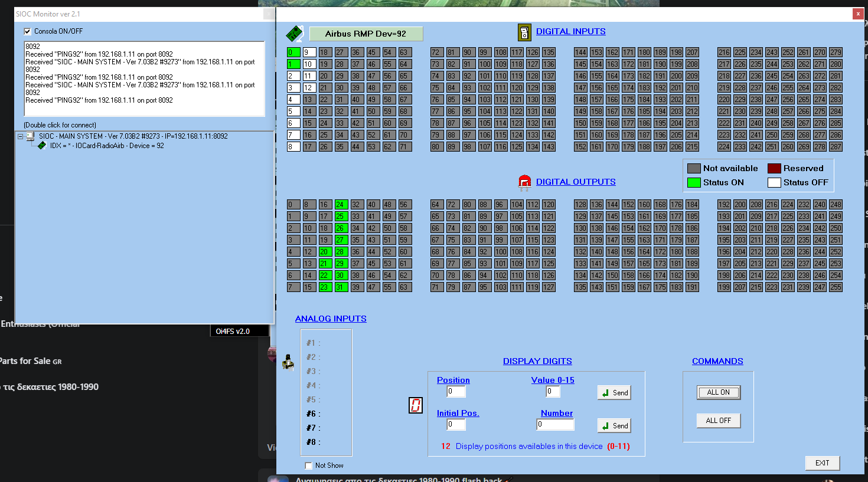Select the IOCard-RadioAirb Device 92 tree item
Image resolution: width=868 pixels, height=482 pixels.
106,146
